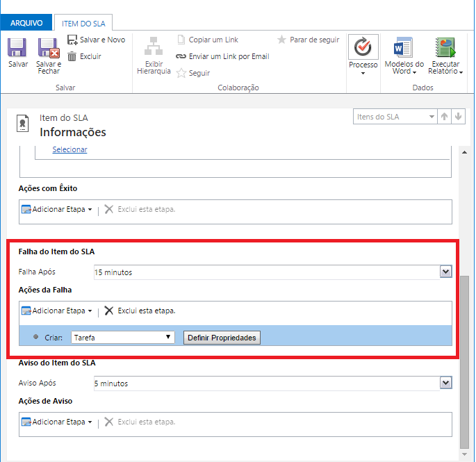
Task: Open the Falha Após 15 minutos dropdown
Action: pyautogui.click(x=446, y=272)
